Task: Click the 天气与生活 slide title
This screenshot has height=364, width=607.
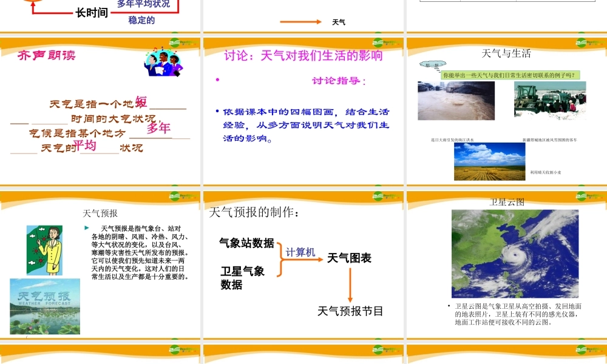Action: pyautogui.click(x=506, y=53)
